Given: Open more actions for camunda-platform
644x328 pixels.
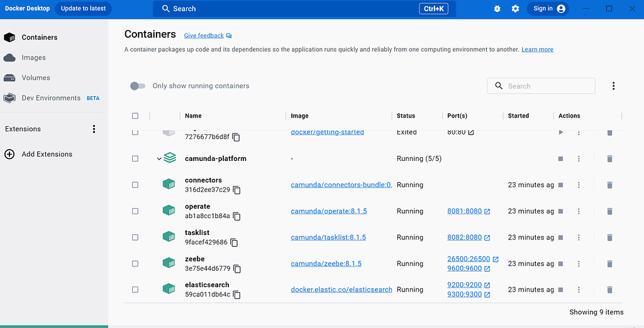Looking at the screenshot, I should pyautogui.click(x=579, y=159).
